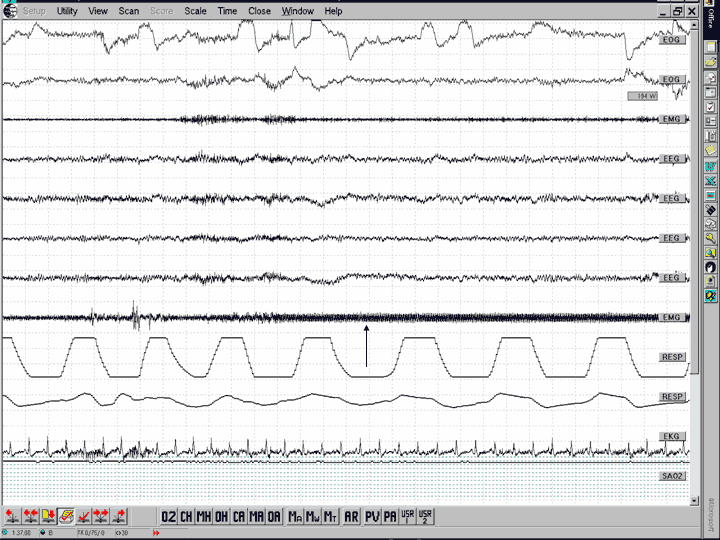
Task: Select the AR arousal marker button
Action: click(351, 516)
